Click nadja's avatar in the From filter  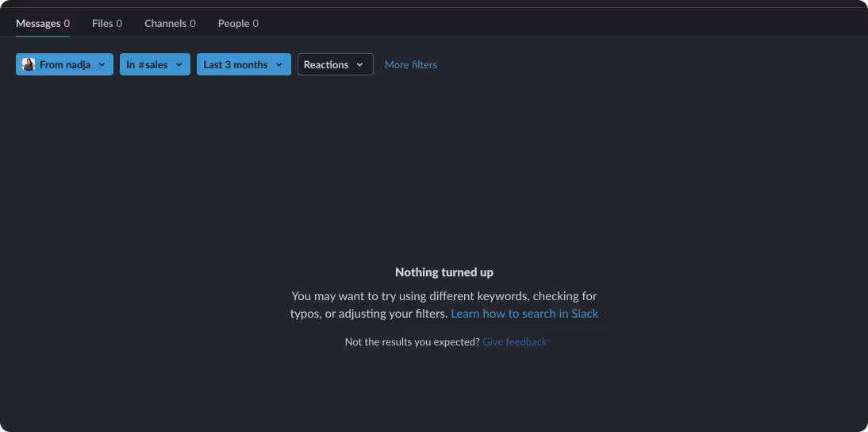click(x=29, y=64)
